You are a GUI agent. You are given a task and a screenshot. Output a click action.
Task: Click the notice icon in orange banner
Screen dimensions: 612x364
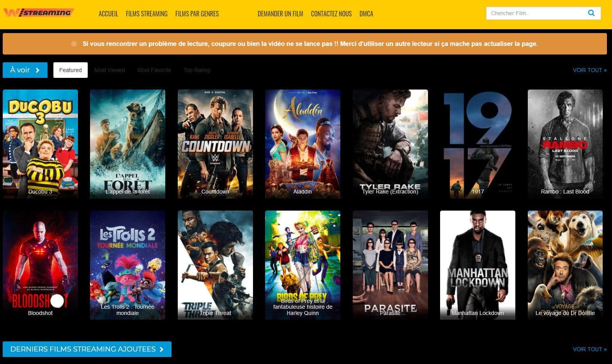(x=74, y=44)
